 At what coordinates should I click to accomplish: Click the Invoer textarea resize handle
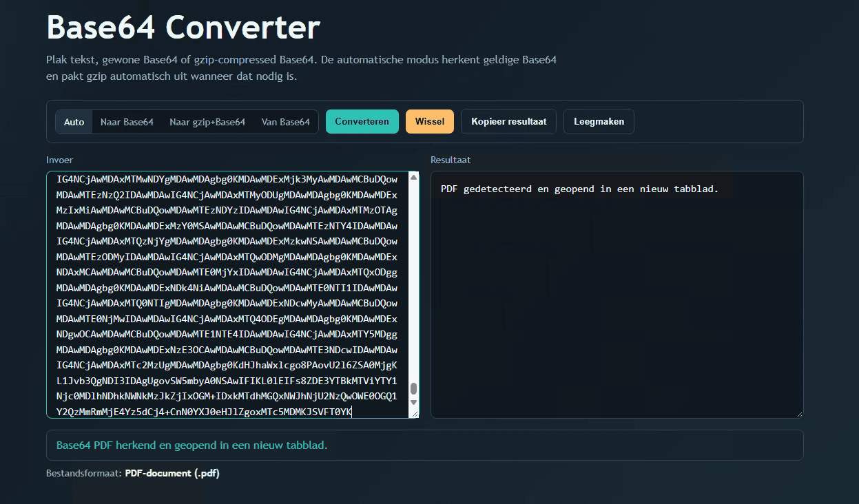(x=414, y=413)
